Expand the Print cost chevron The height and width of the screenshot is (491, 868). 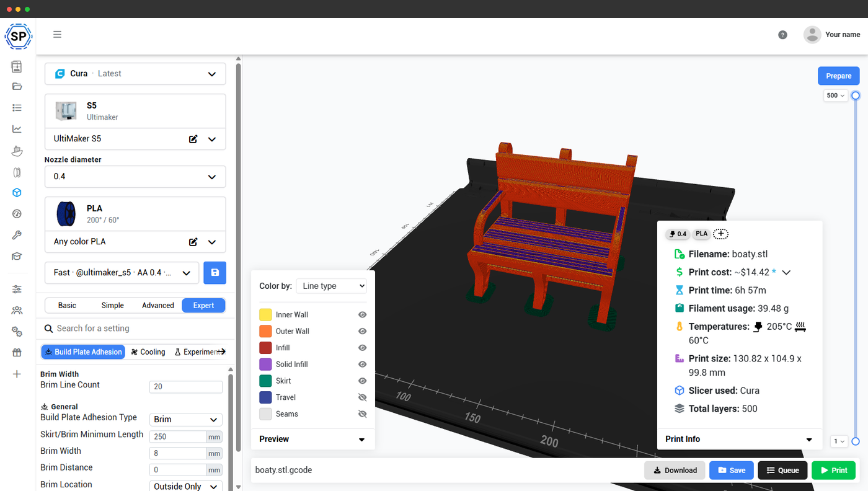click(x=786, y=273)
